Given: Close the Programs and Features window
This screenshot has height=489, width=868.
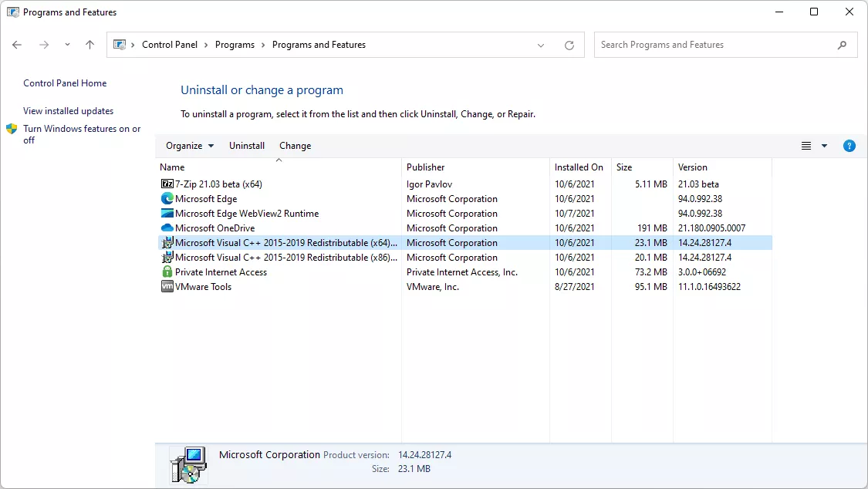Looking at the screenshot, I should (849, 12).
